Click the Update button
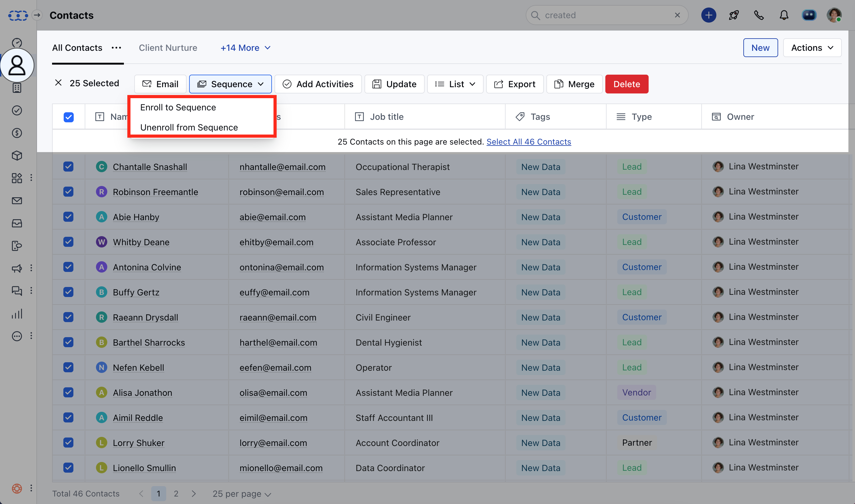 click(394, 84)
